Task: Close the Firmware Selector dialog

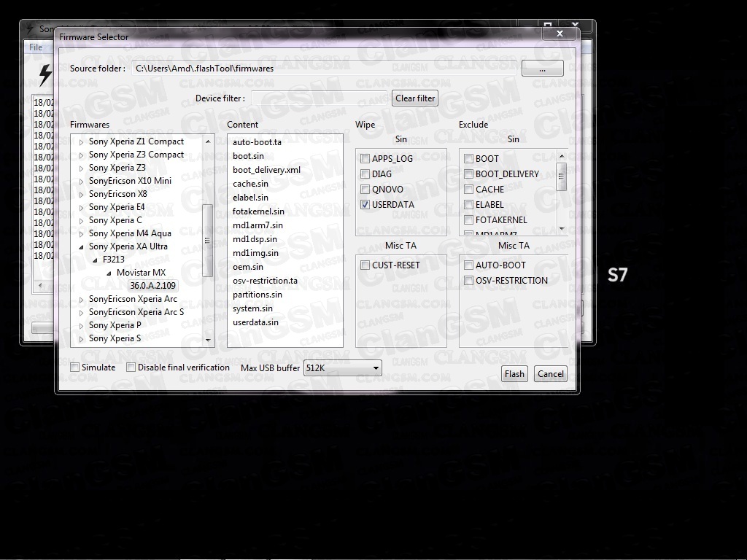Action: point(560,34)
